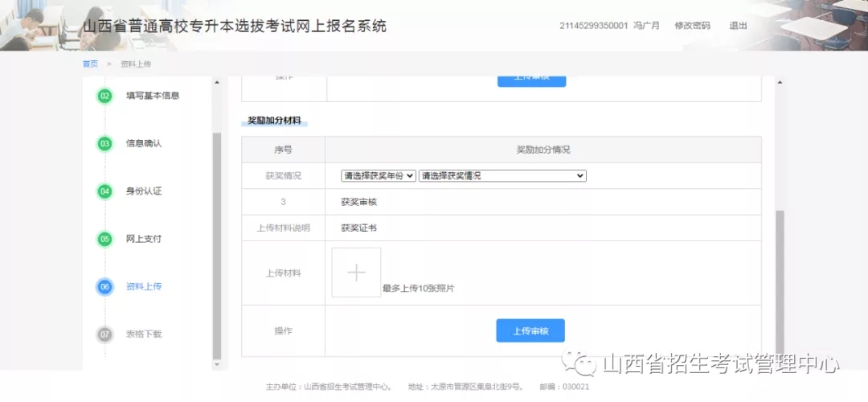Click the 获奖证书 cell text
The width and height of the screenshot is (868, 402).
click(359, 228)
